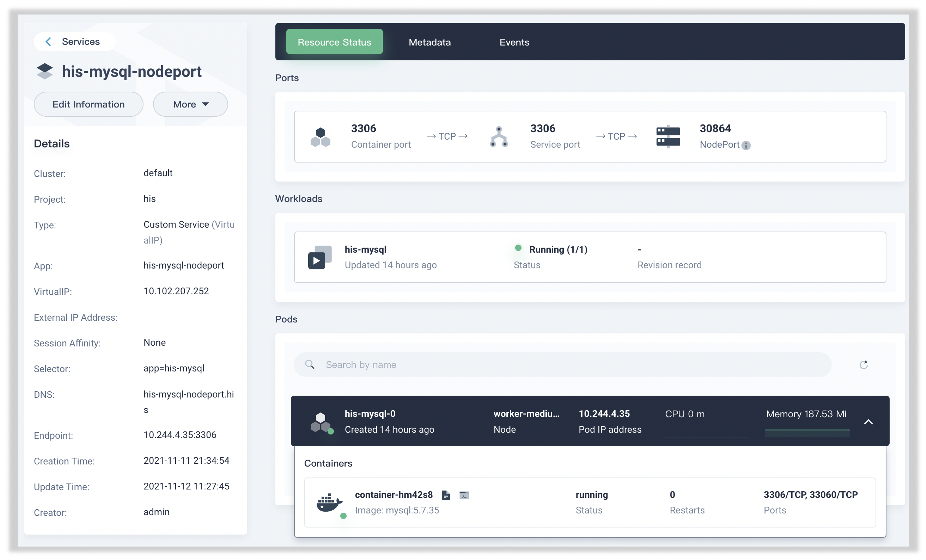Click the DNS value his-mysql-nodeport.his
This screenshot has height=560, width=926.
188,402
